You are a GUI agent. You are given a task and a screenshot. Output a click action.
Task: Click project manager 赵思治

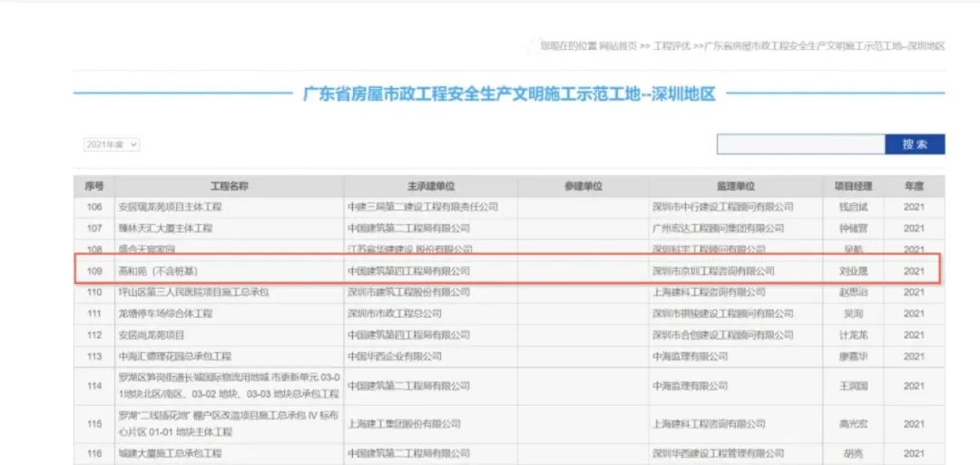[x=853, y=292]
